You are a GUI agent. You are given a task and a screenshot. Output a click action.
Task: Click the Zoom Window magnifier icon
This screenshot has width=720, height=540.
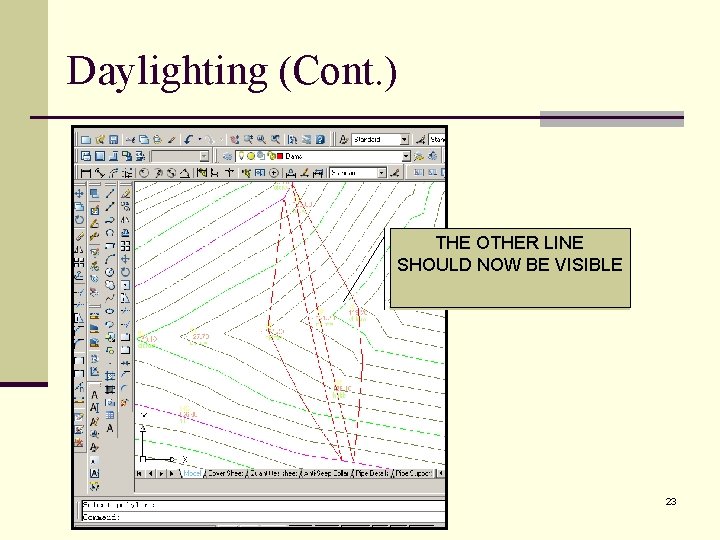coord(261,140)
